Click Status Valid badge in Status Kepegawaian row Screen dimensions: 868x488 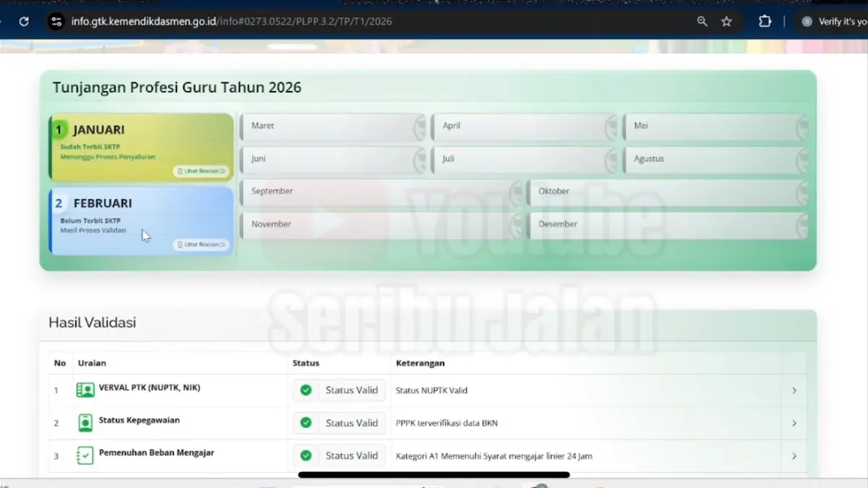click(339, 423)
